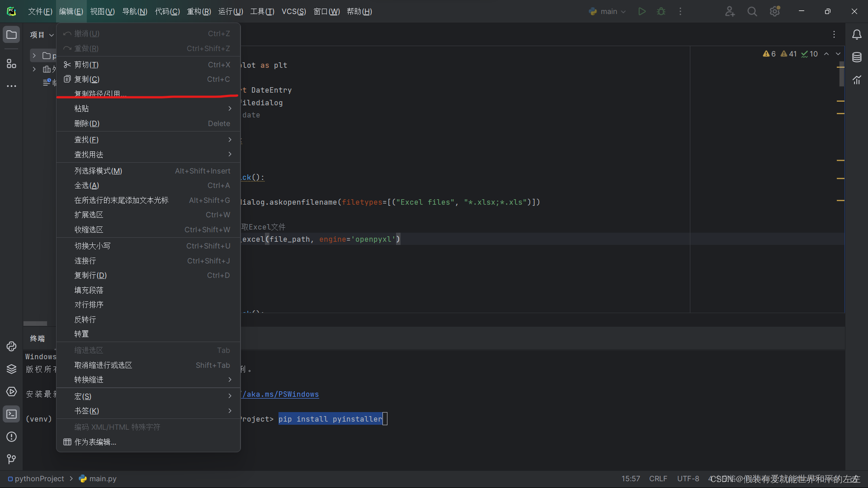The height and width of the screenshot is (488, 868).
Task: Open the Git version control icon
Action: point(11,460)
